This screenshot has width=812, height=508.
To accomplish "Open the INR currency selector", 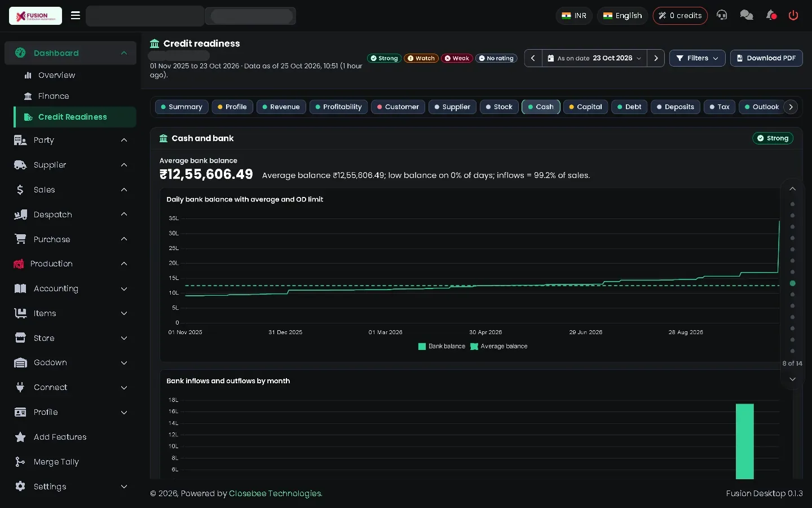I will pos(574,15).
